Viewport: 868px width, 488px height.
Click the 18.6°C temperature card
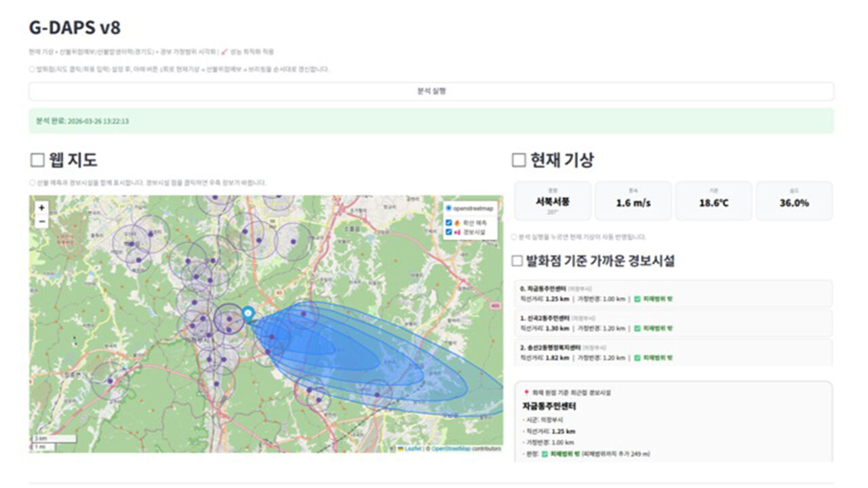pos(713,201)
